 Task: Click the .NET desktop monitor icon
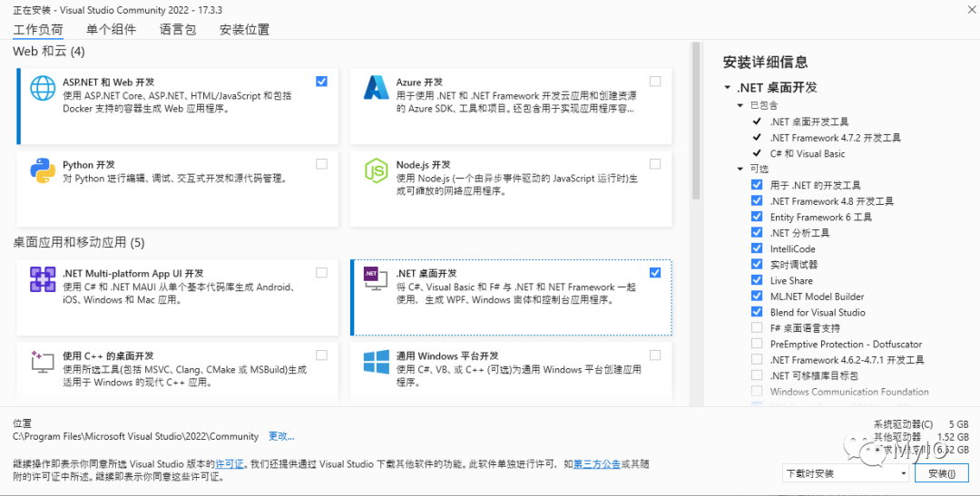(x=377, y=279)
